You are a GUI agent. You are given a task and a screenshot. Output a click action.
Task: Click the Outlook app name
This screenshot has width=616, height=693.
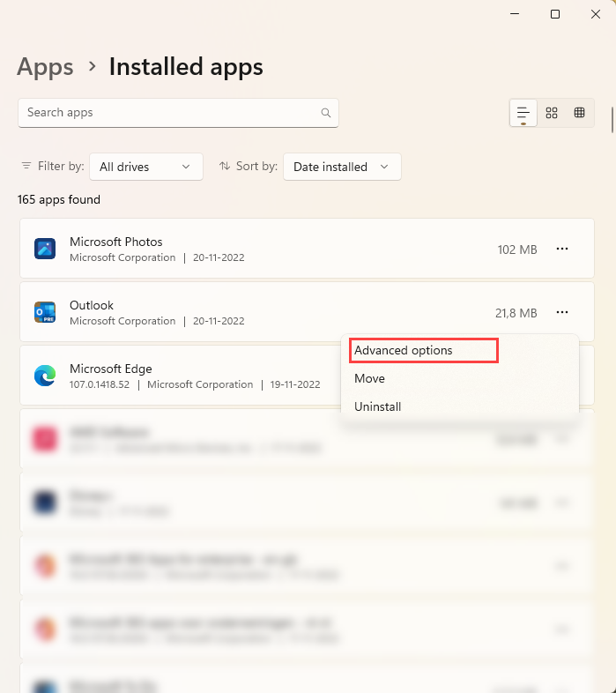[92, 305]
